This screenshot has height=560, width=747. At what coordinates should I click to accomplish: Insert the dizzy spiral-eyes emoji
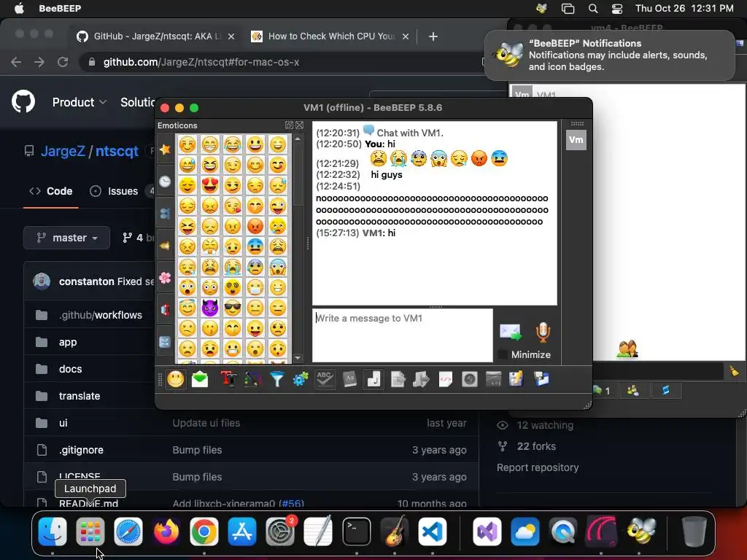[233, 287]
